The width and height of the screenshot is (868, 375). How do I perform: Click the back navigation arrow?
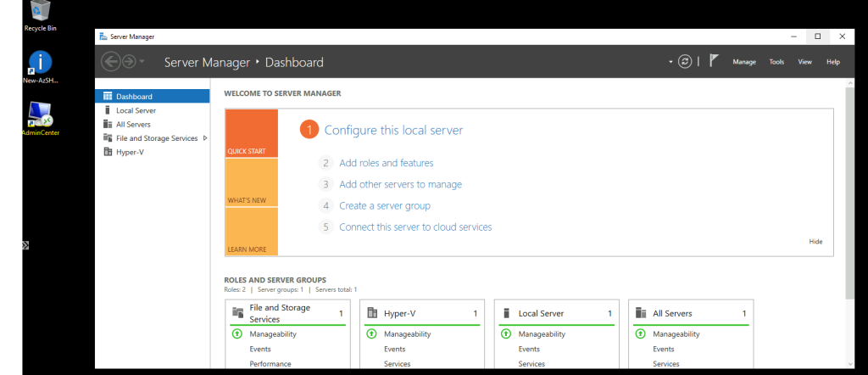pyautogui.click(x=111, y=61)
